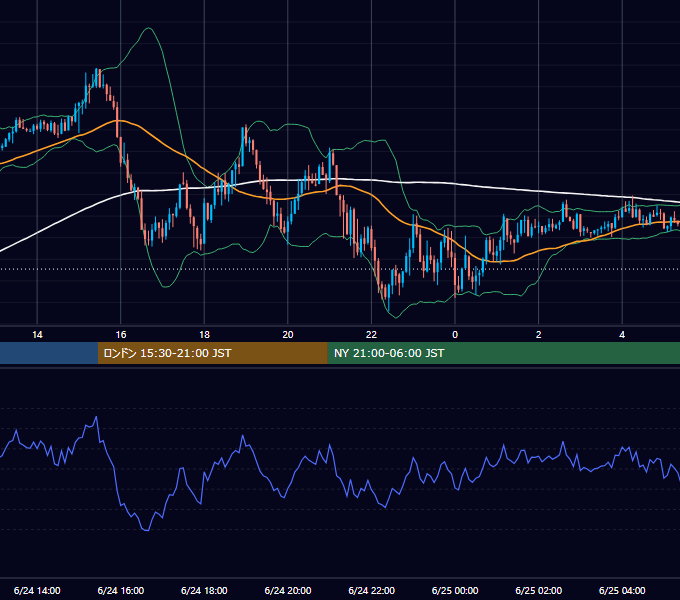680x600 pixels.
Task: Click the upper Bollinger band peak after 16:00
Action: point(149,28)
